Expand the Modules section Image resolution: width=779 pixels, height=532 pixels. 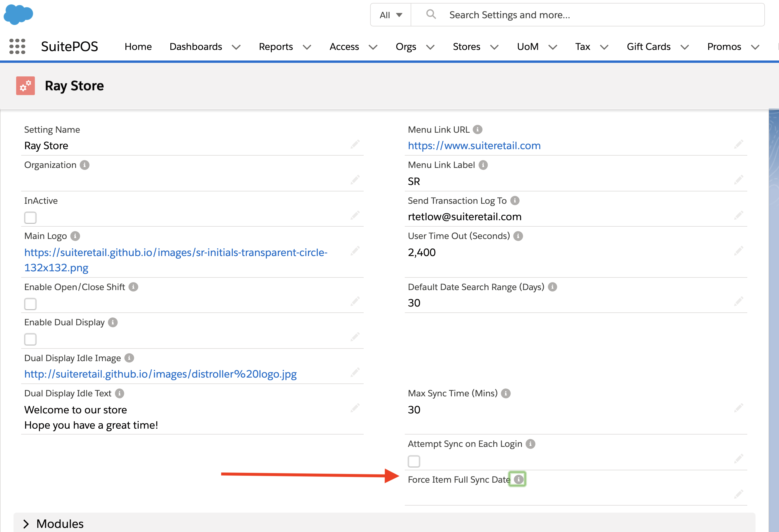tap(26, 523)
